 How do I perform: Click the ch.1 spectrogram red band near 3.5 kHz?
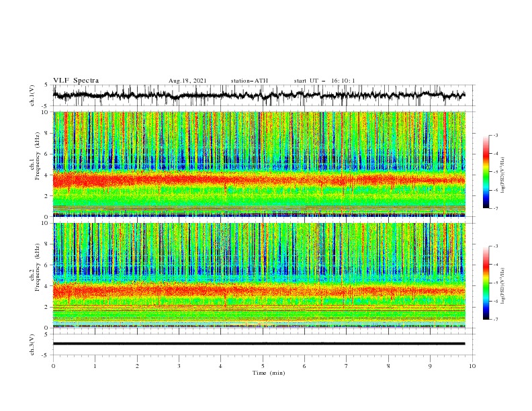pos(259,179)
